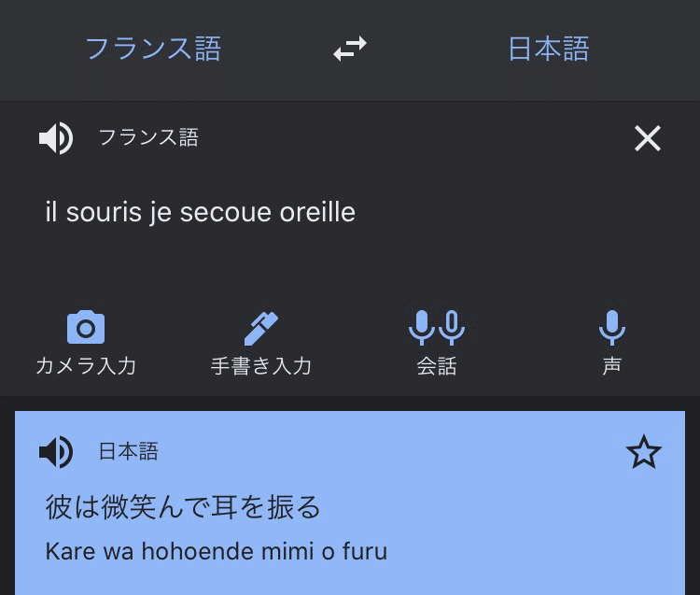Play audio of the Japanese translation
Screen dimensions: 700x595
click(x=56, y=453)
